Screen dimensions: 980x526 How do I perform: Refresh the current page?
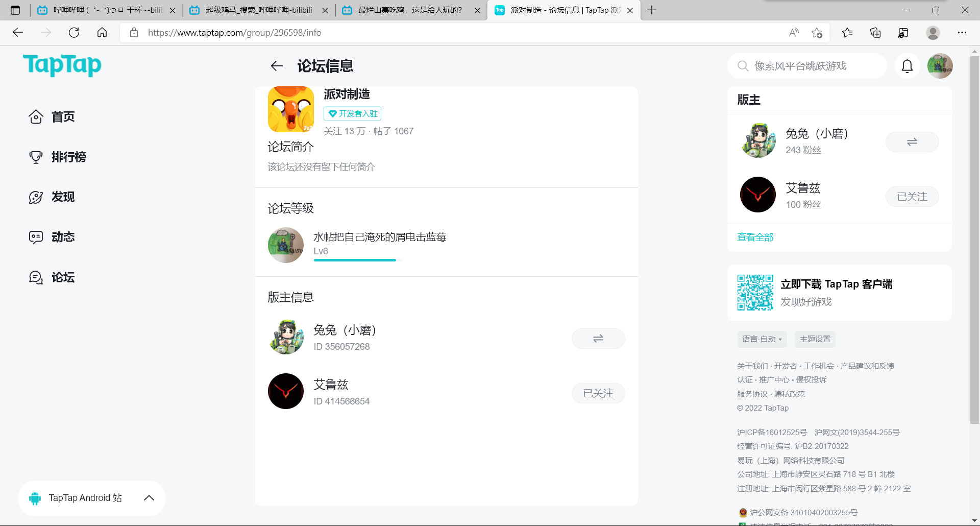click(74, 33)
